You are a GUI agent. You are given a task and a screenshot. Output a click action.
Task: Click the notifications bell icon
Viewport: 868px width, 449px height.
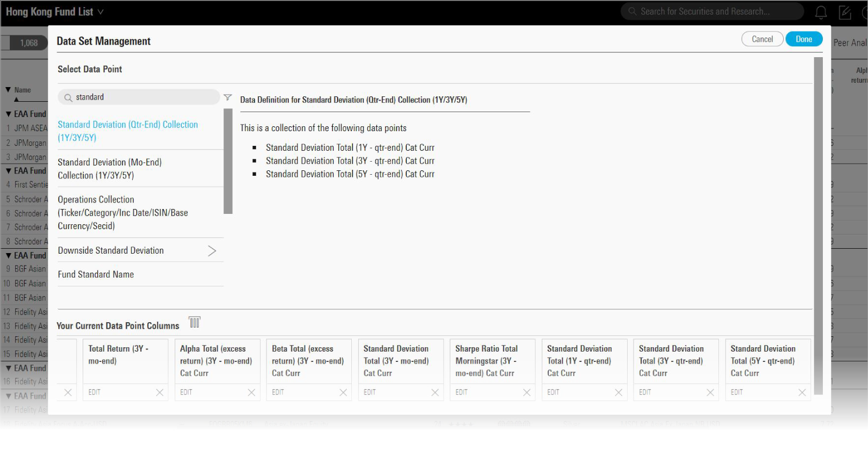(x=821, y=12)
